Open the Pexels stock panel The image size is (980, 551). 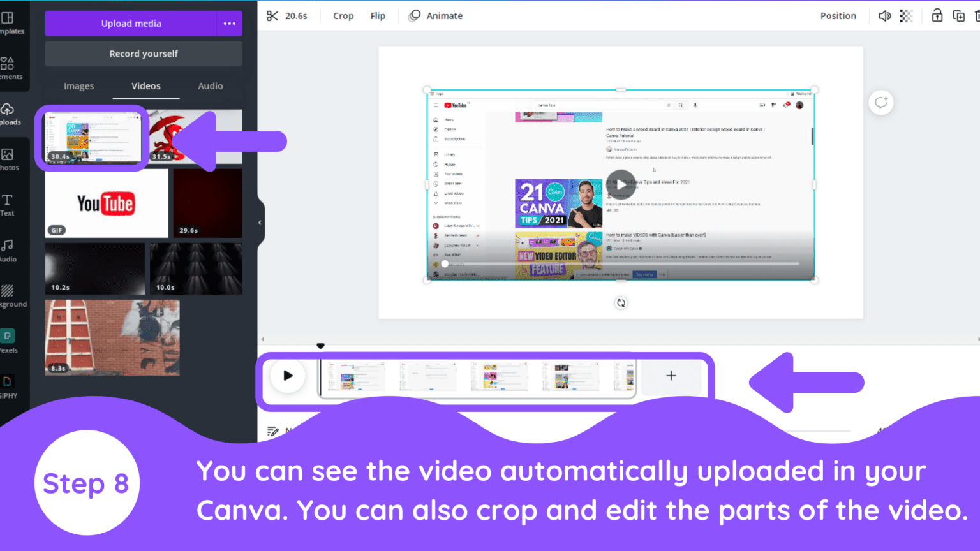coord(10,340)
